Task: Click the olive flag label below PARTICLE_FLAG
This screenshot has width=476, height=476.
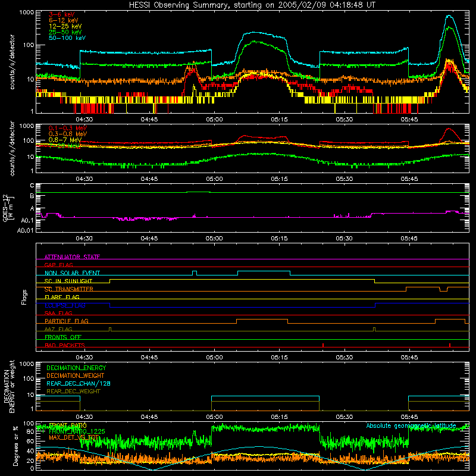Action: pyautogui.click(x=58, y=329)
